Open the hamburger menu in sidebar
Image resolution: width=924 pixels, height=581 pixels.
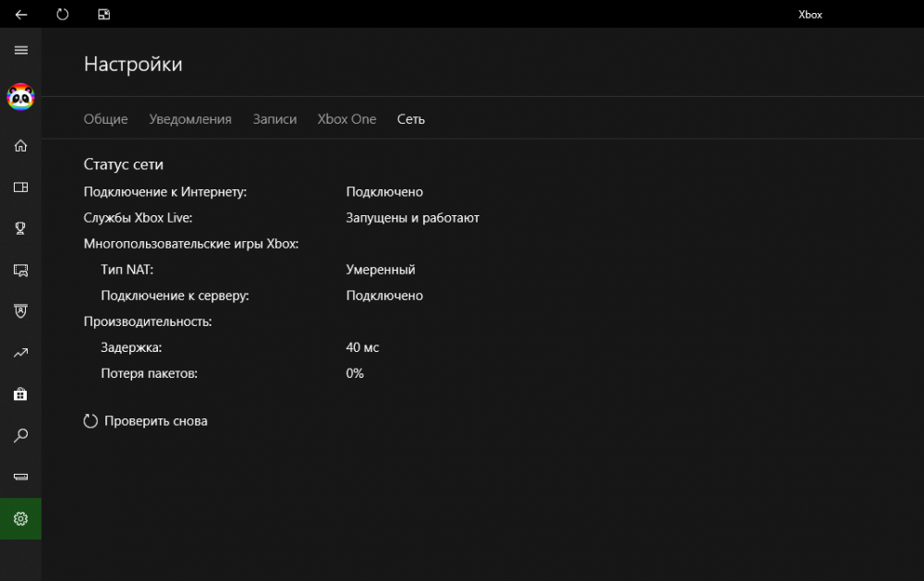click(x=20, y=50)
